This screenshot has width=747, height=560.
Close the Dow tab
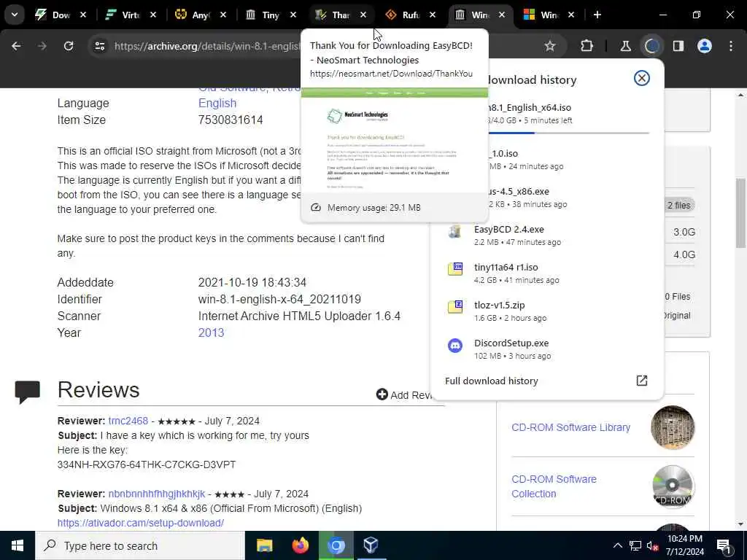83,15
